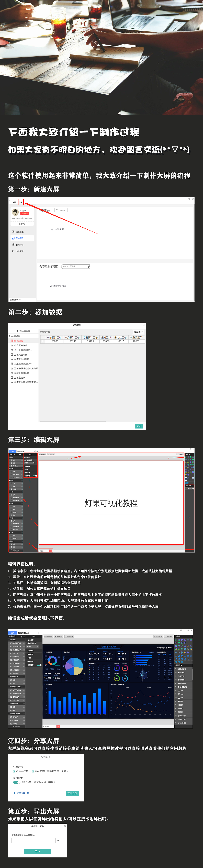This screenshot has width=203, height=868.
Task: Close the 连接数据 dialog
Action: coord(144,325)
